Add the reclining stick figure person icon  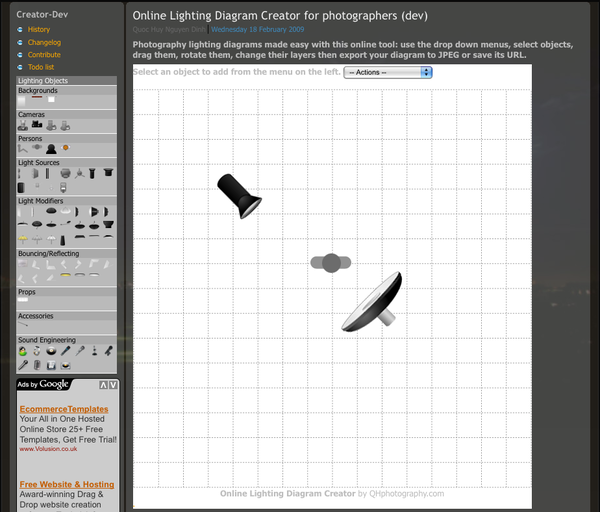click(23, 149)
